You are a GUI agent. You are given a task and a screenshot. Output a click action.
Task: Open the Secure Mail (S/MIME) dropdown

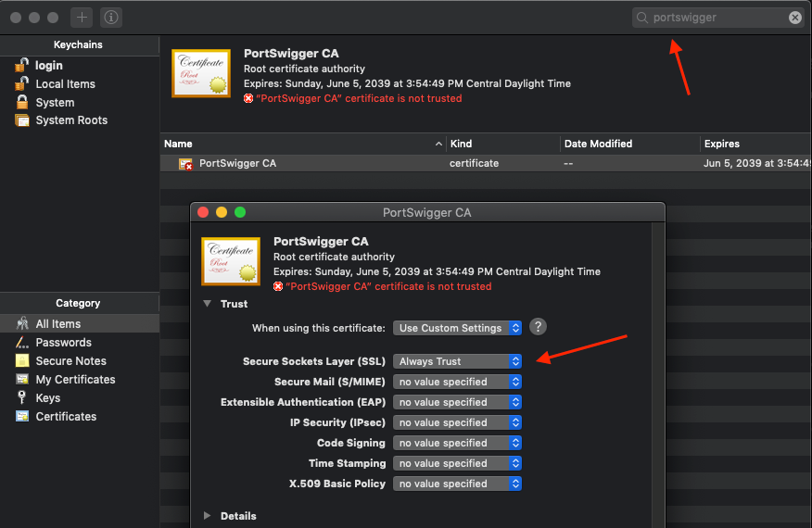pos(457,382)
